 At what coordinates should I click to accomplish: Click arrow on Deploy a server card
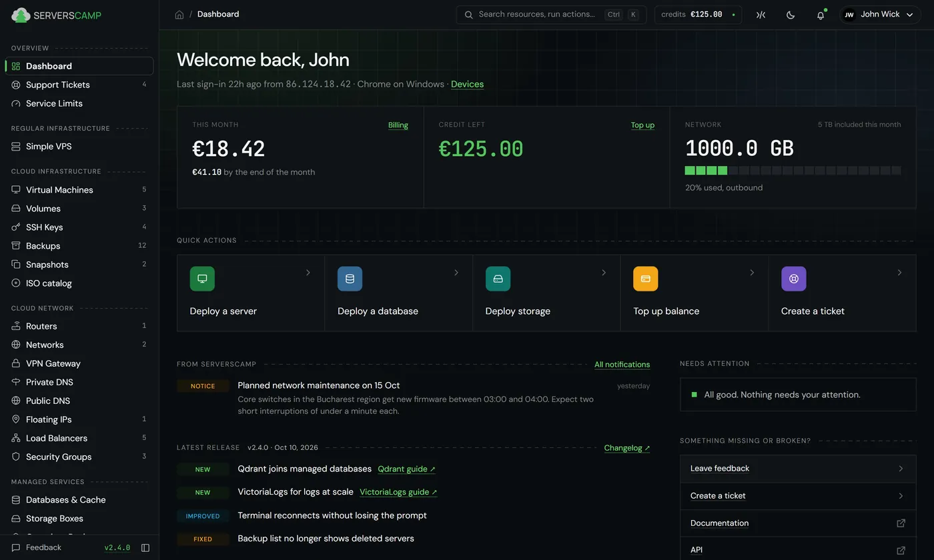[x=308, y=273]
